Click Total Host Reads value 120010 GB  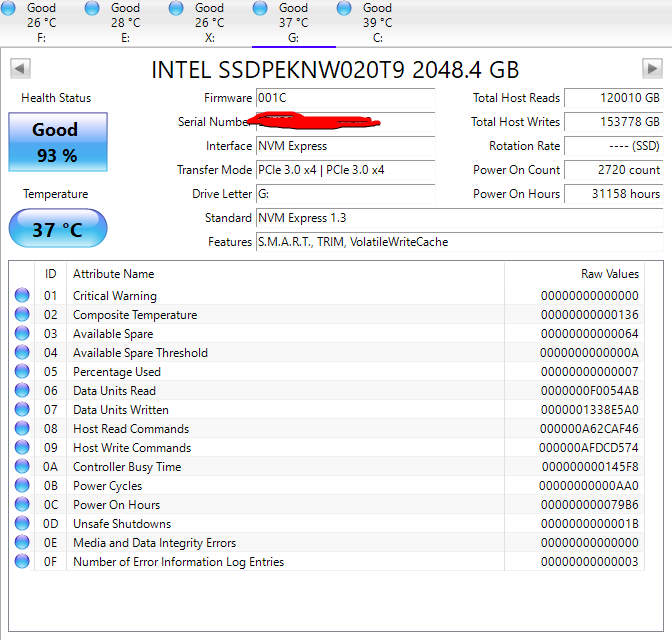[614, 98]
